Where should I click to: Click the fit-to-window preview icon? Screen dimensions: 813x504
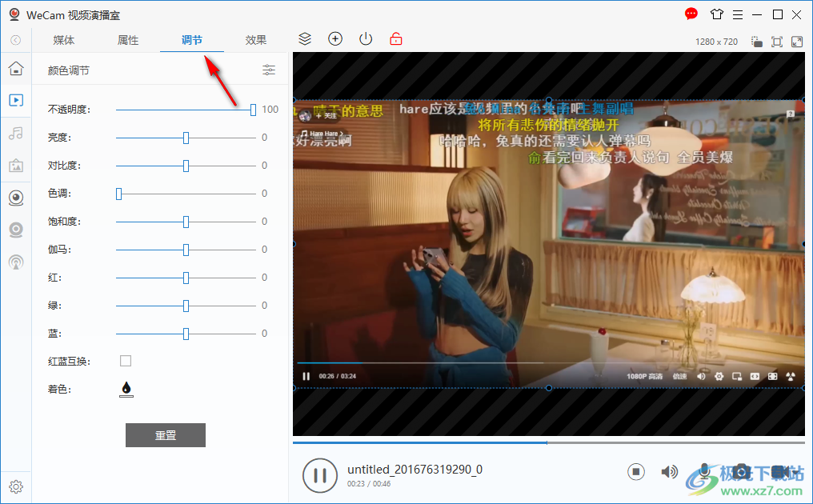777,42
